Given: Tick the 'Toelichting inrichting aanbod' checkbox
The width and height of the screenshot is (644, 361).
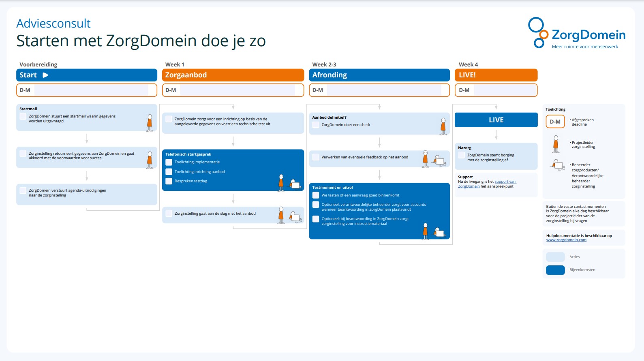Looking at the screenshot, I should click(x=169, y=172).
